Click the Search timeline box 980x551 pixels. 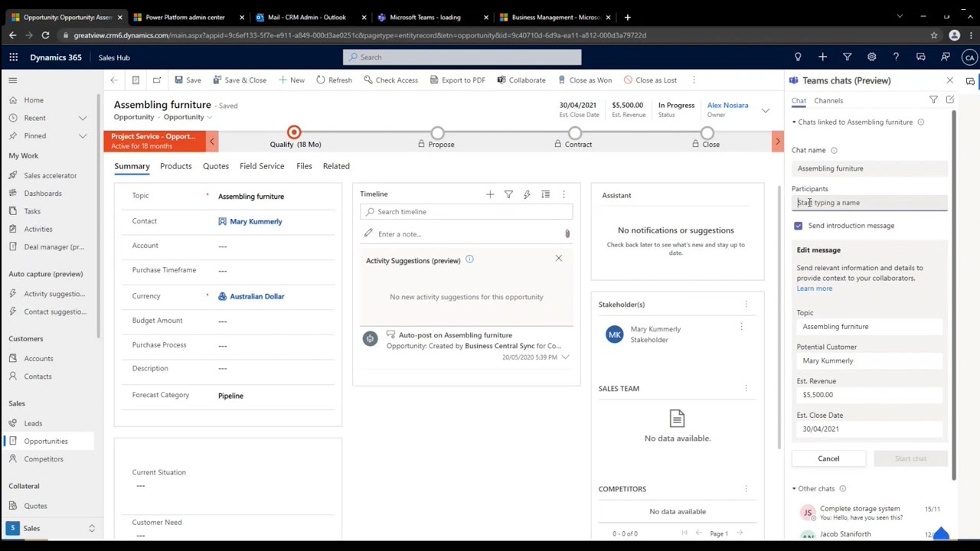tap(466, 212)
